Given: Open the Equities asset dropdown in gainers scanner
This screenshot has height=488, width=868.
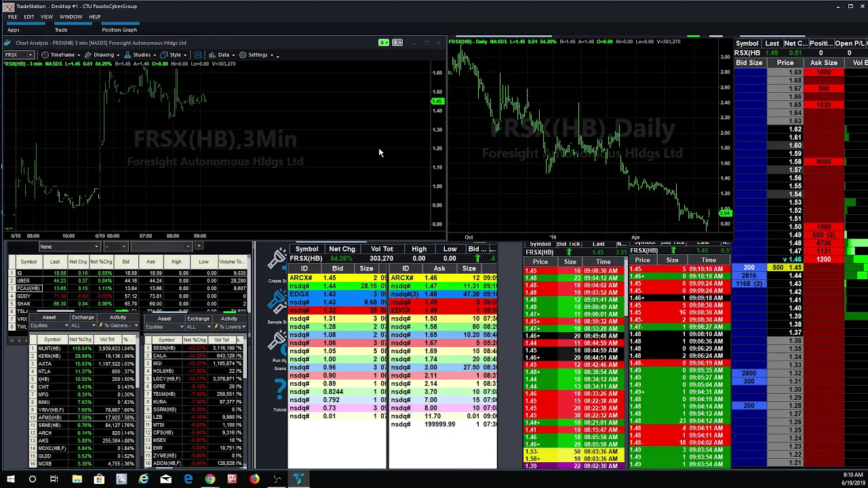Looking at the screenshot, I should (x=49, y=326).
